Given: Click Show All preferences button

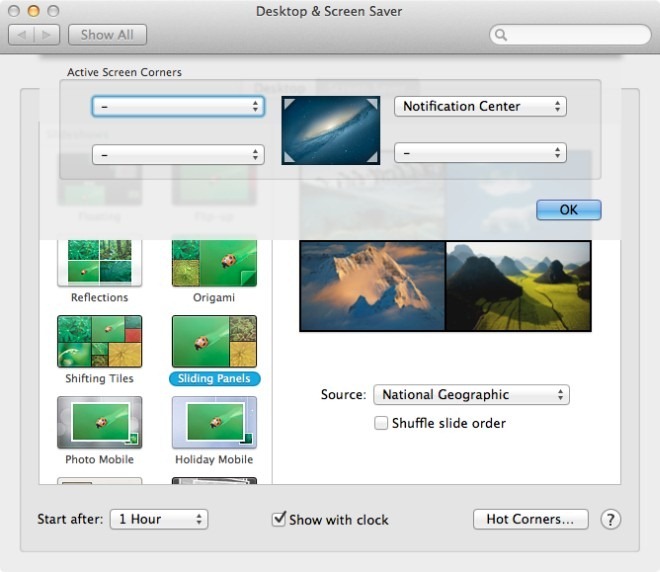Looking at the screenshot, I should pos(107,35).
